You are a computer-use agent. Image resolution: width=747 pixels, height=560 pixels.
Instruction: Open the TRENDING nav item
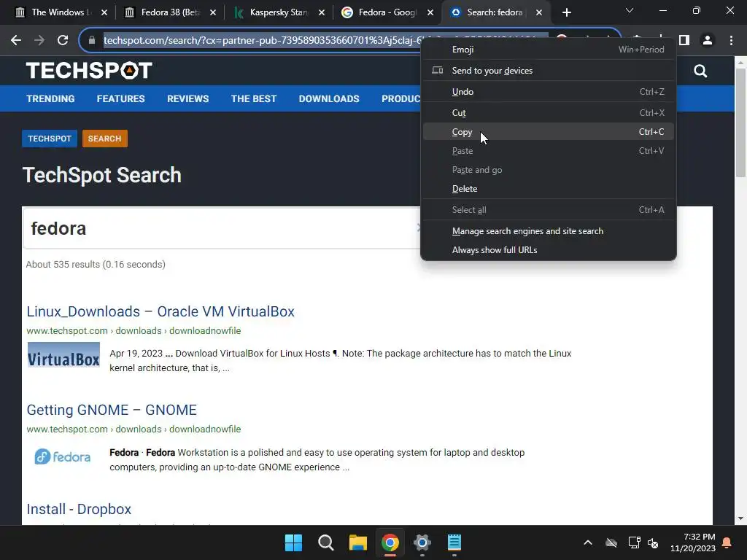coord(50,98)
